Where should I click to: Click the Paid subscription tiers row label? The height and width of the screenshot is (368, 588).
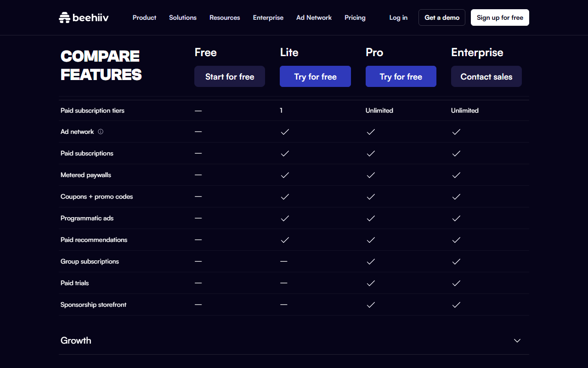coord(92,110)
